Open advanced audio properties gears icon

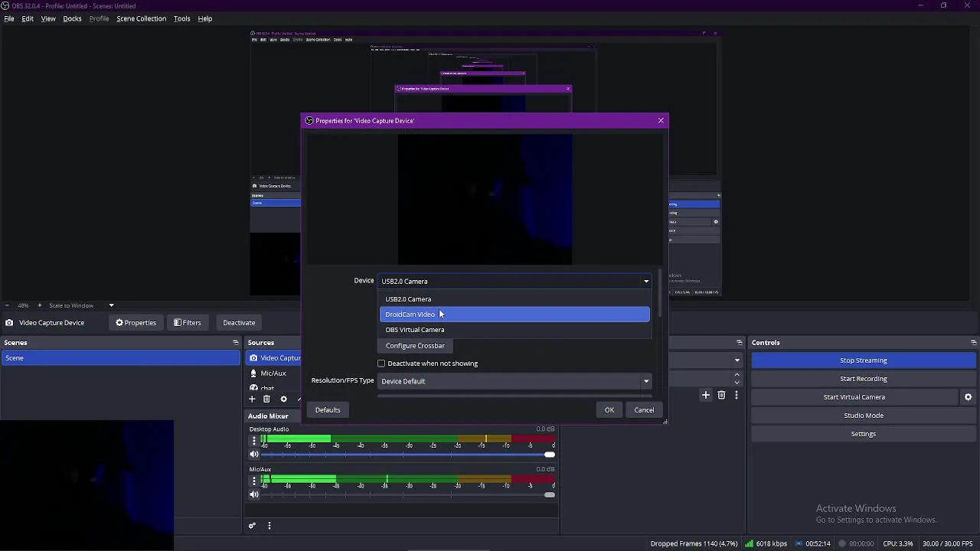click(252, 526)
